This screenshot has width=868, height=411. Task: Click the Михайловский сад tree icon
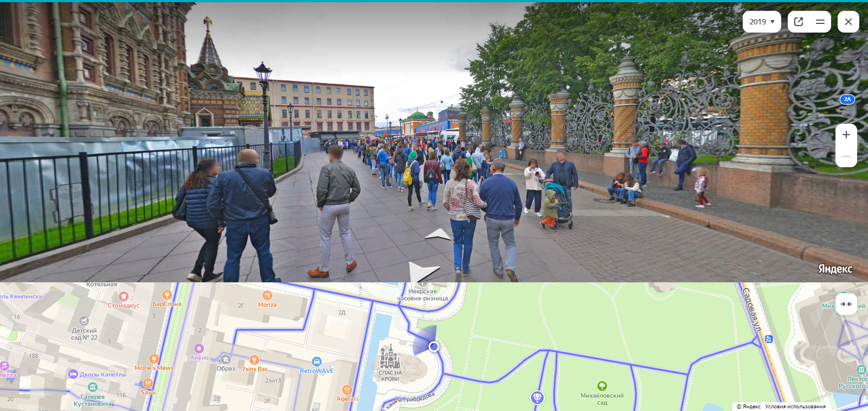tap(602, 386)
